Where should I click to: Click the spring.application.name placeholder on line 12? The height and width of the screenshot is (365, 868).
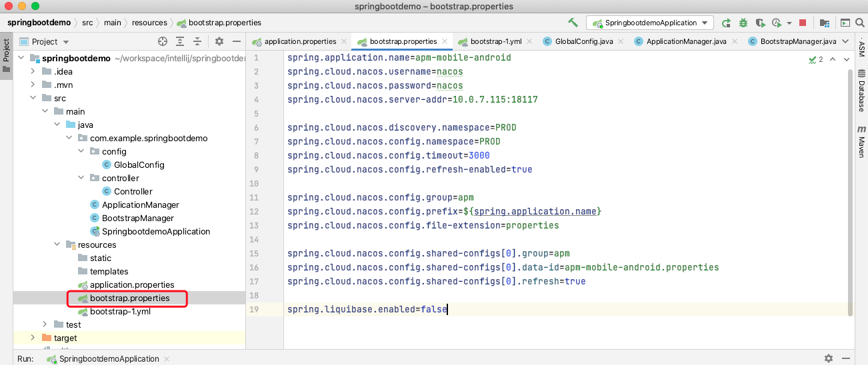coord(536,211)
